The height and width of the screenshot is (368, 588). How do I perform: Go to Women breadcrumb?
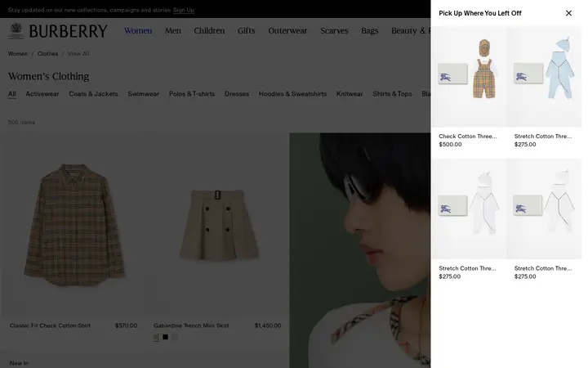(18, 54)
